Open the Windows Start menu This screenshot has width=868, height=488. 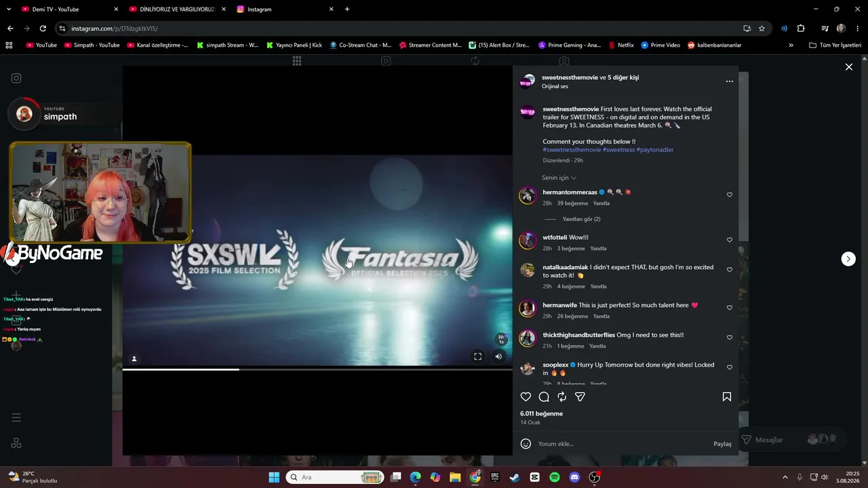point(274,477)
